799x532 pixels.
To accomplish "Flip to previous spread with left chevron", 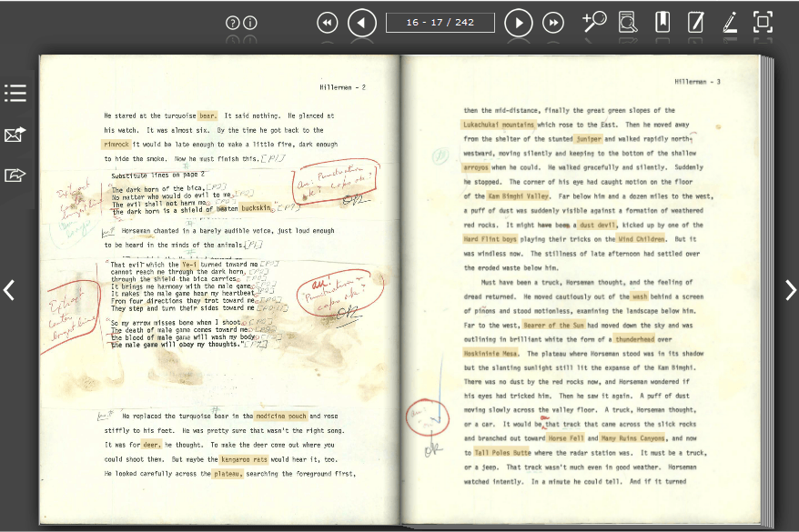I will click(x=9, y=290).
